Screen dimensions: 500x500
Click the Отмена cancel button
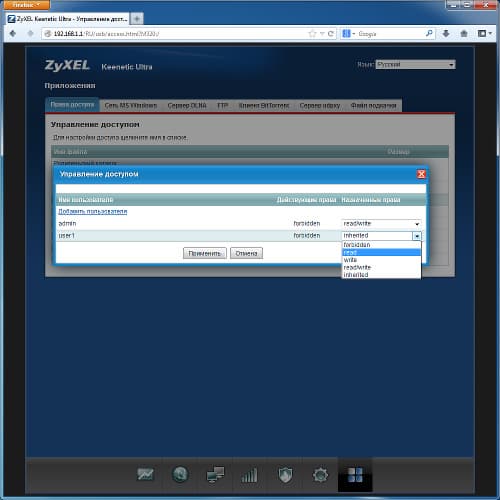(x=246, y=253)
